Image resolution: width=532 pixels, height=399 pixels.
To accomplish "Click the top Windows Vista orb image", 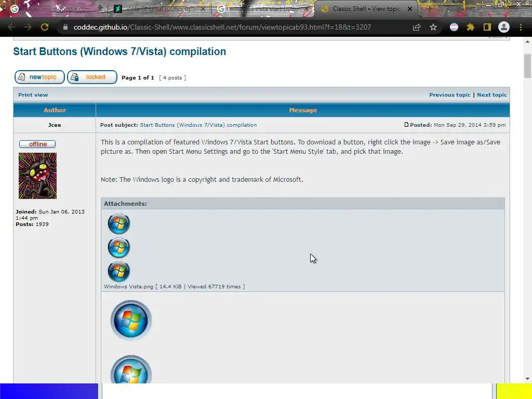I will [119, 223].
